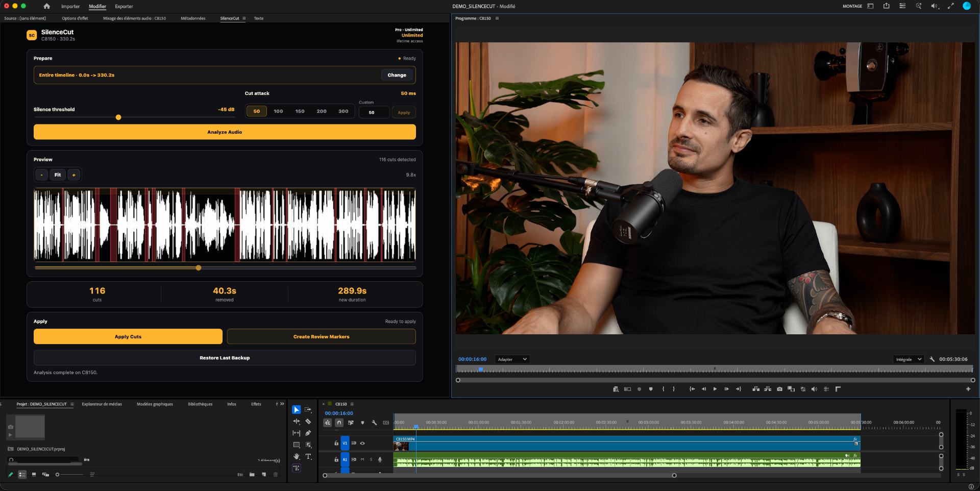Screen dimensions: 980x491
Task: Toggle V1 track output eye
Action: point(362,443)
